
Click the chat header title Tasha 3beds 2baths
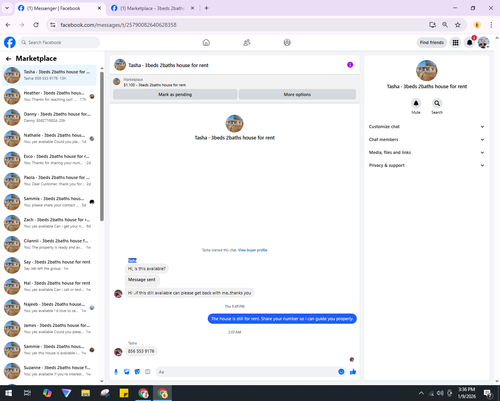pos(168,65)
